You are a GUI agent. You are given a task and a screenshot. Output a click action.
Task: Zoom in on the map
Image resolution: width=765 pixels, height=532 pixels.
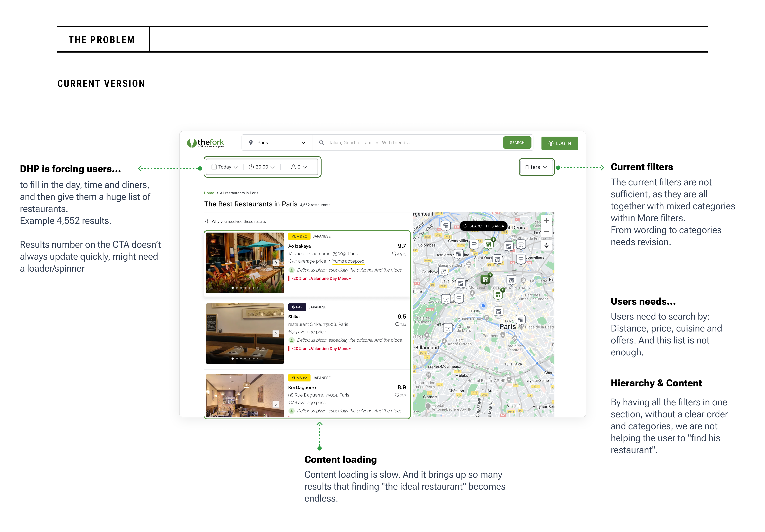[546, 220]
